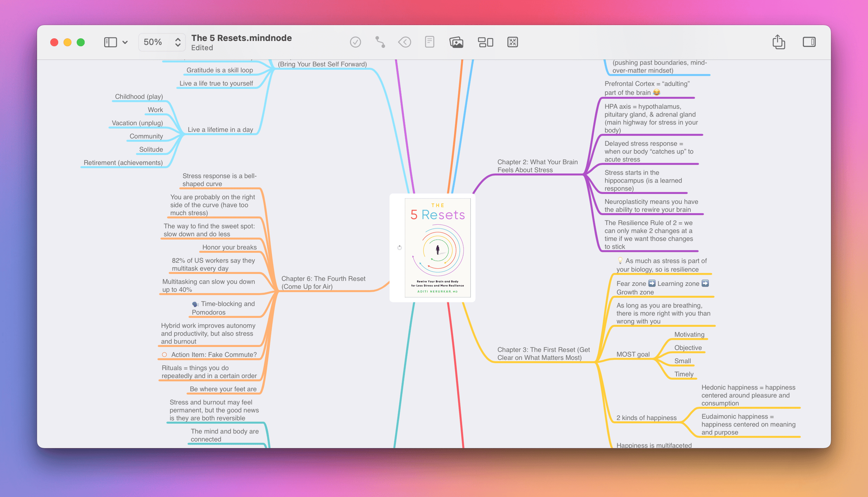This screenshot has height=497, width=868.
Task: Toggle the Action Item: Fake Commute task circle
Action: click(165, 355)
